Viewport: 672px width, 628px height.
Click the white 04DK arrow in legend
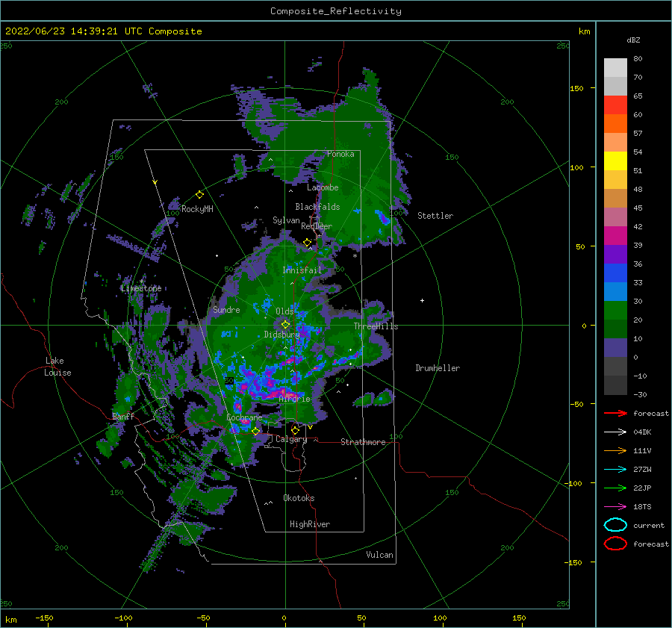[615, 432]
